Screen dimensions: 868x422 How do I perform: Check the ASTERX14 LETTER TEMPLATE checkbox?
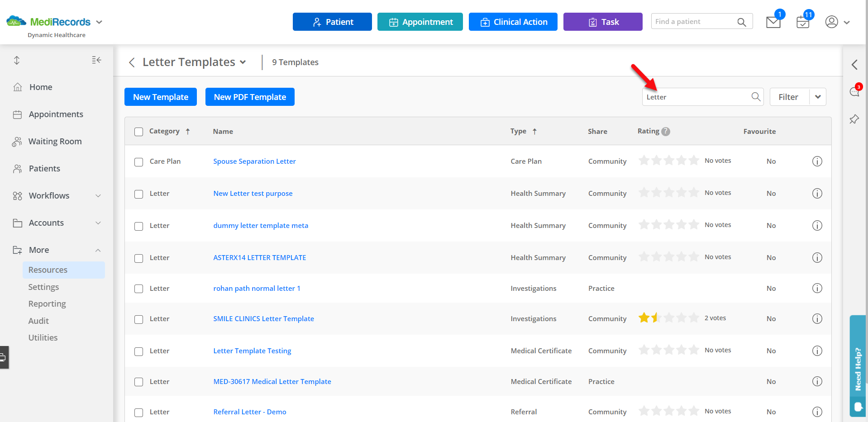point(139,258)
